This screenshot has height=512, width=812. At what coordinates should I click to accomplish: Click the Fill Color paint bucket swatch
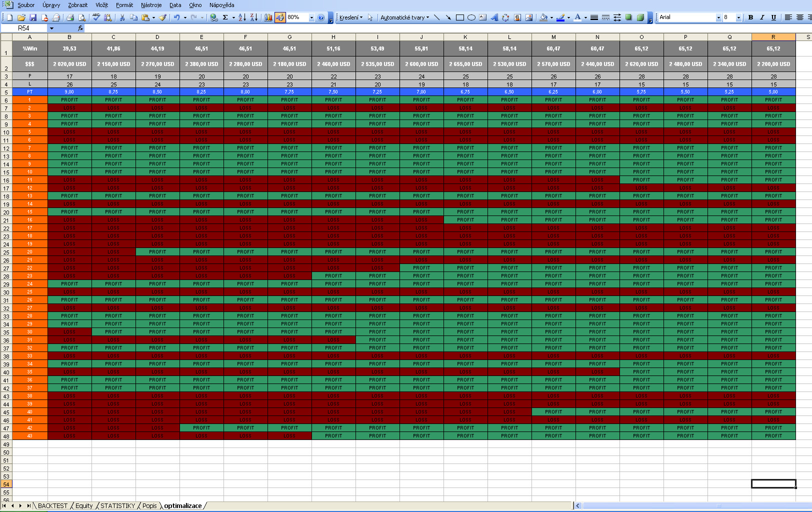[x=543, y=17]
